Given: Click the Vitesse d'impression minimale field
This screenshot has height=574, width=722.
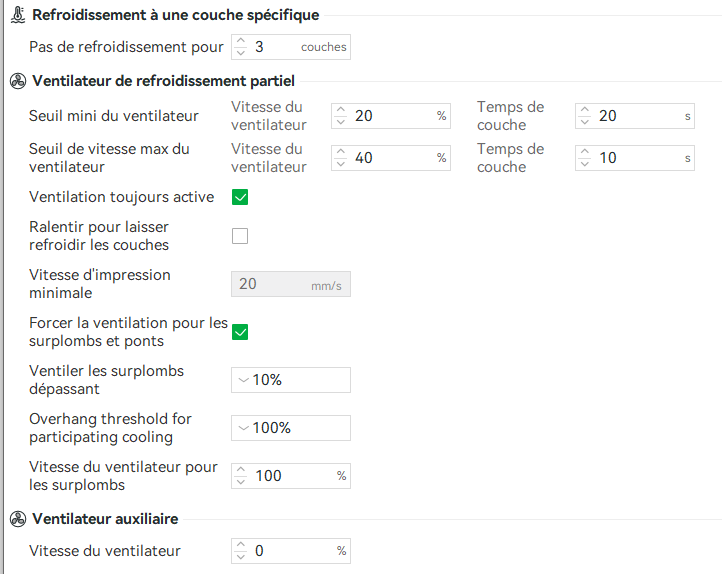Looking at the screenshot, I should pos(272,285).
